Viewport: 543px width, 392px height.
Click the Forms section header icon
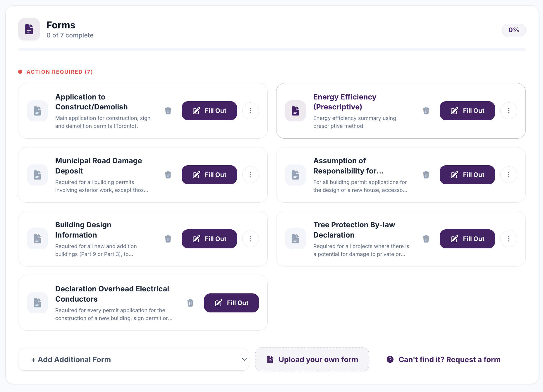pyautogui.click(x=29, y=29)
